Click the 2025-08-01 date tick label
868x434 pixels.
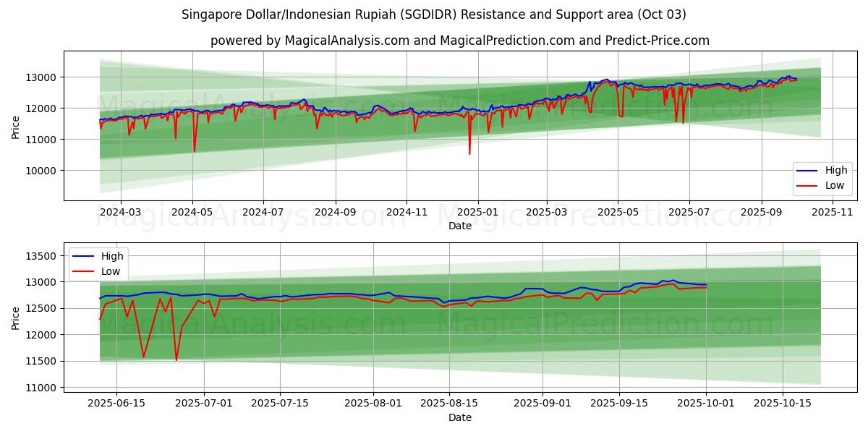[x=373, y=404]
